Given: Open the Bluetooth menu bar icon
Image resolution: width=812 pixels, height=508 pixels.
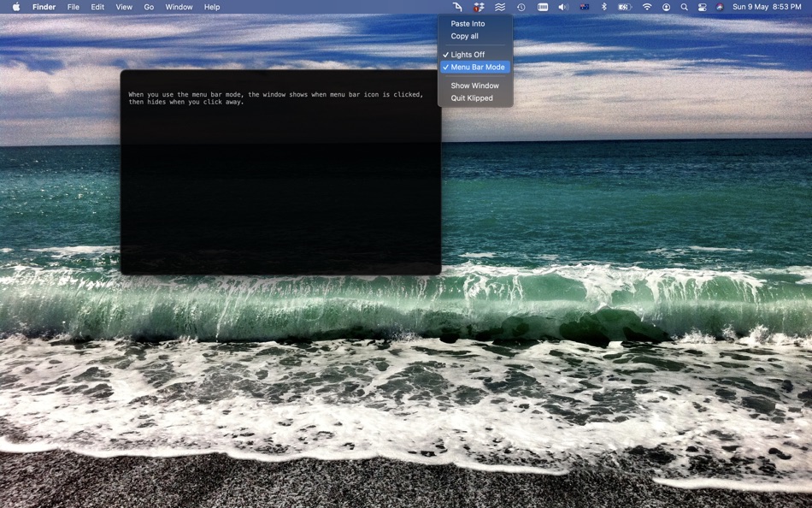Looking at the screenshot, I should 603,7.
